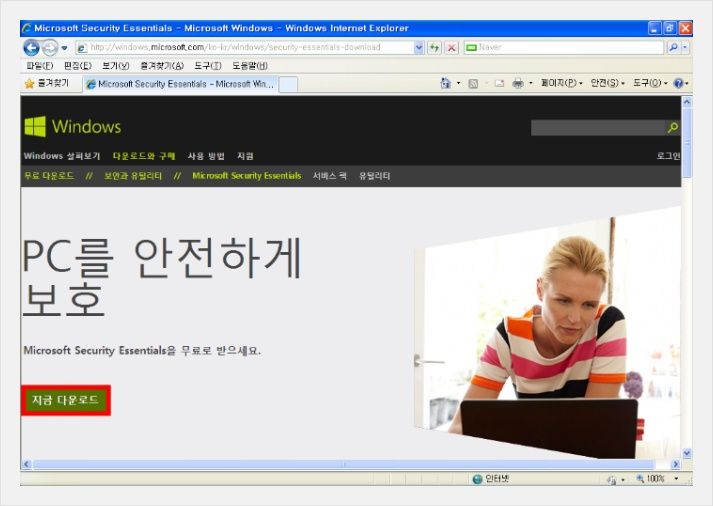Open the recent pages dropdown arrow
Screen dimensions: 713x506
pyautogui.click(x=64, y=48)
